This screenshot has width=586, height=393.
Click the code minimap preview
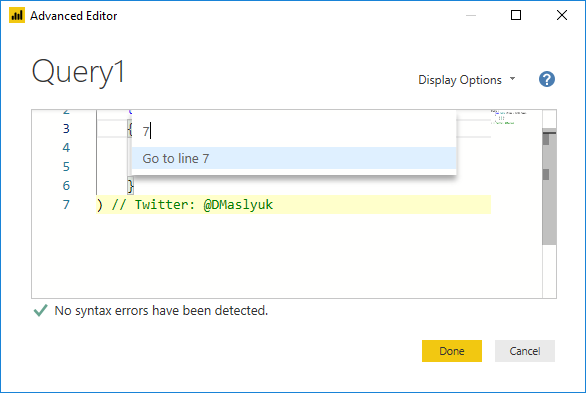click(x=509, y=117)
